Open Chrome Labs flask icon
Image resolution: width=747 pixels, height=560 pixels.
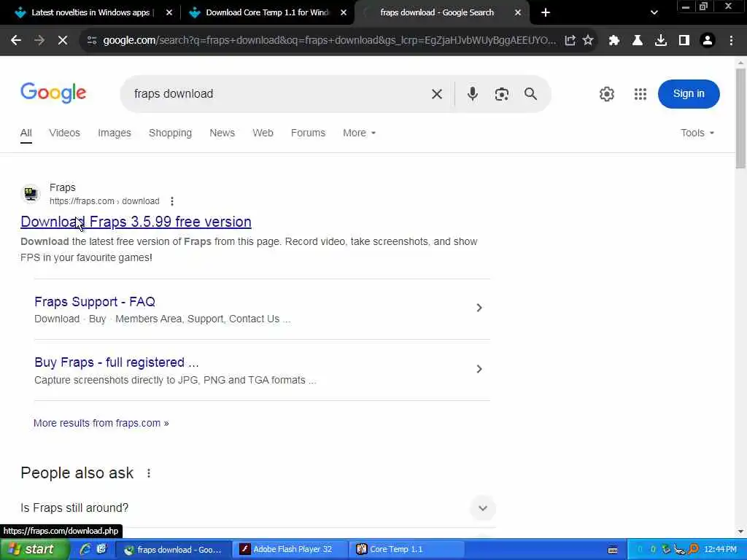(x=638, y=41)
